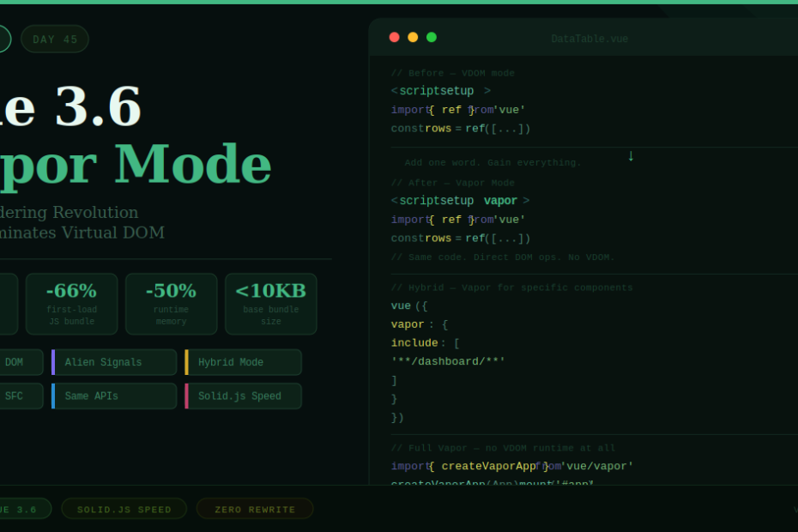This screenshot has height=532, width=798.
Task: Select the ZERO REWRITE footer tag
Action: point(255,510)
